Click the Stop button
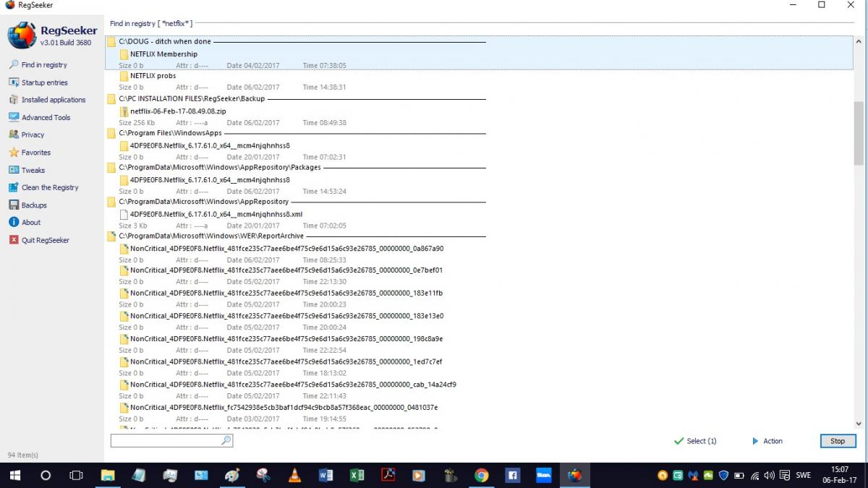 pyautogui.click(x=838, y=440)
